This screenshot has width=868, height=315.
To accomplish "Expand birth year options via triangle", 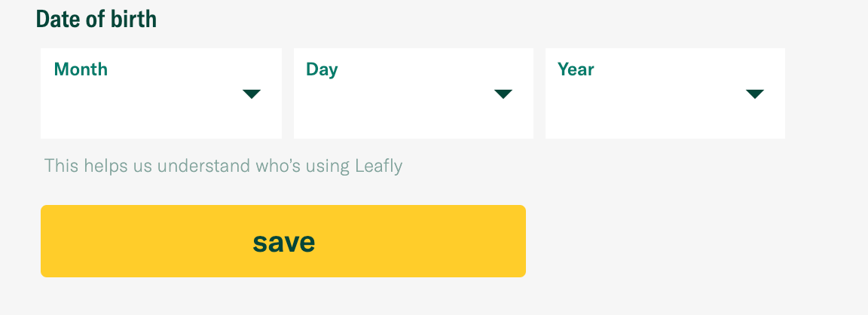I will point(755,94).
